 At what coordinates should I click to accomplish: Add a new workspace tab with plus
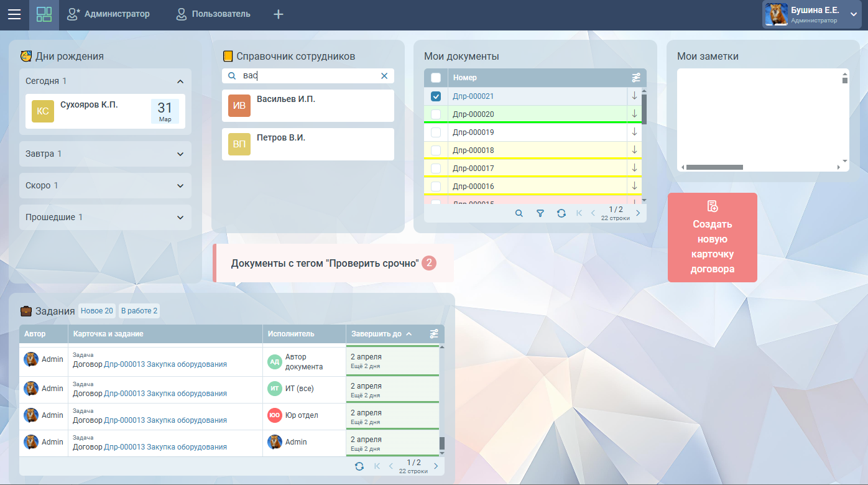tap(279, 14)
